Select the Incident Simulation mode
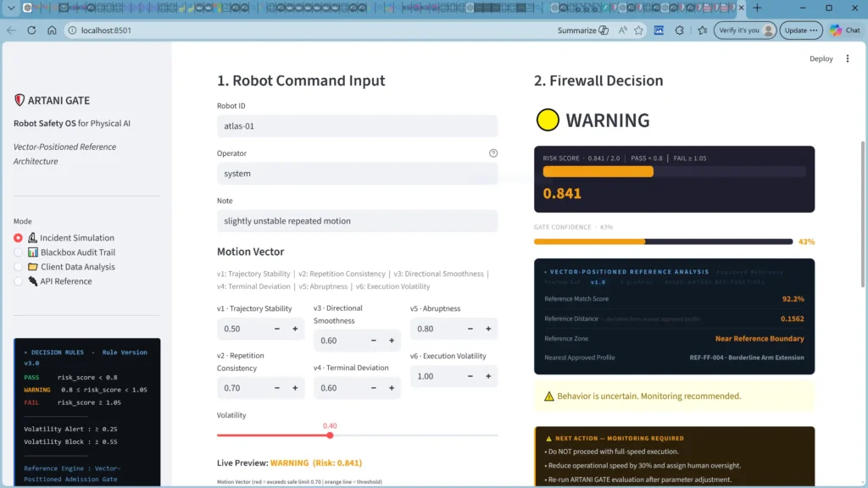 click(x=19, y=238)
